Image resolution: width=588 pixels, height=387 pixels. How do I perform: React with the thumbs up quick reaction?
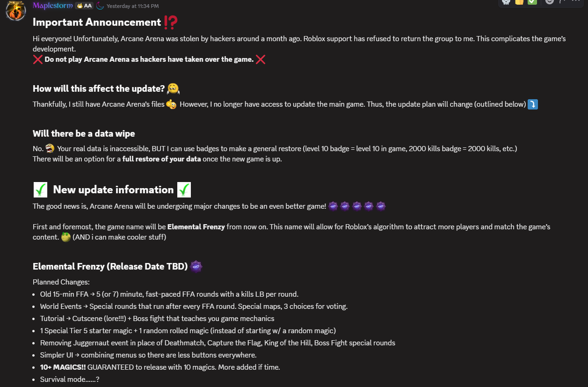[x=519, y=1]
